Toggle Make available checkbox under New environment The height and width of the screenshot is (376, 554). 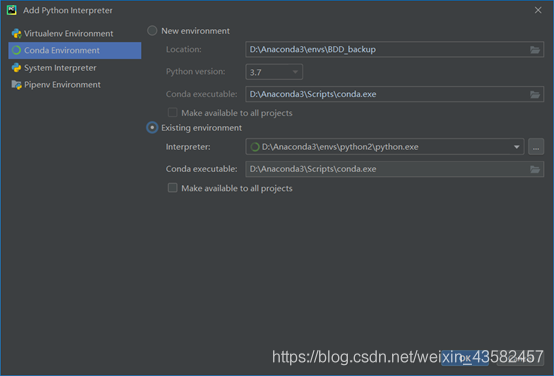172,113
